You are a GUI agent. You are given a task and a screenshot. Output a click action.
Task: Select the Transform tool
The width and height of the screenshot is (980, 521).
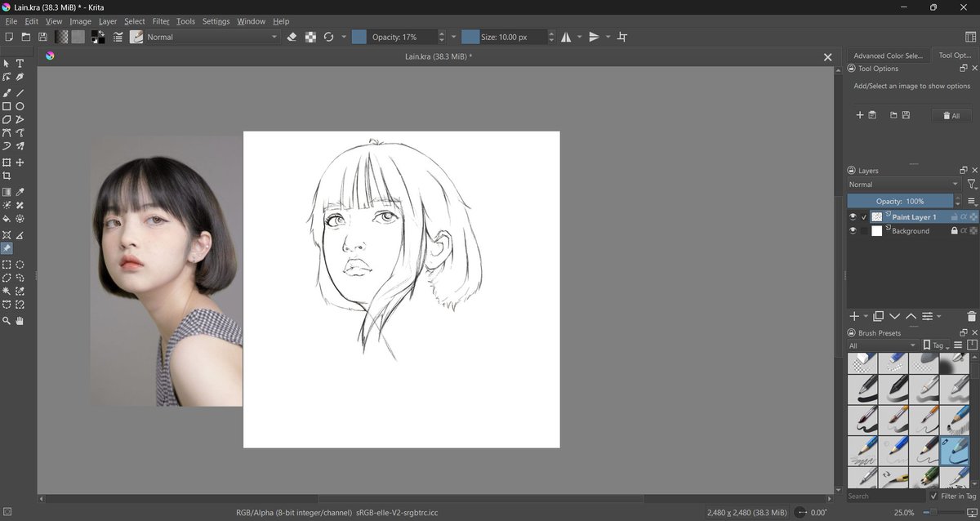pos(7,163)
